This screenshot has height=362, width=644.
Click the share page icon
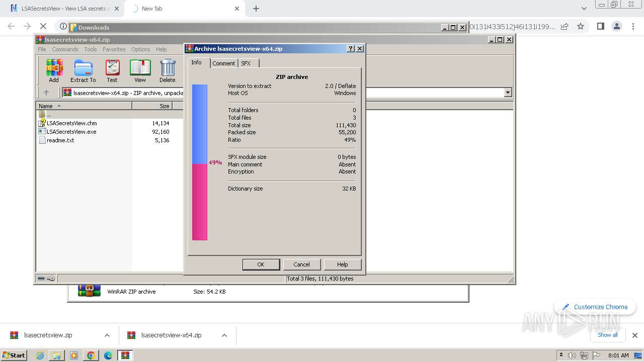(565, 26)
